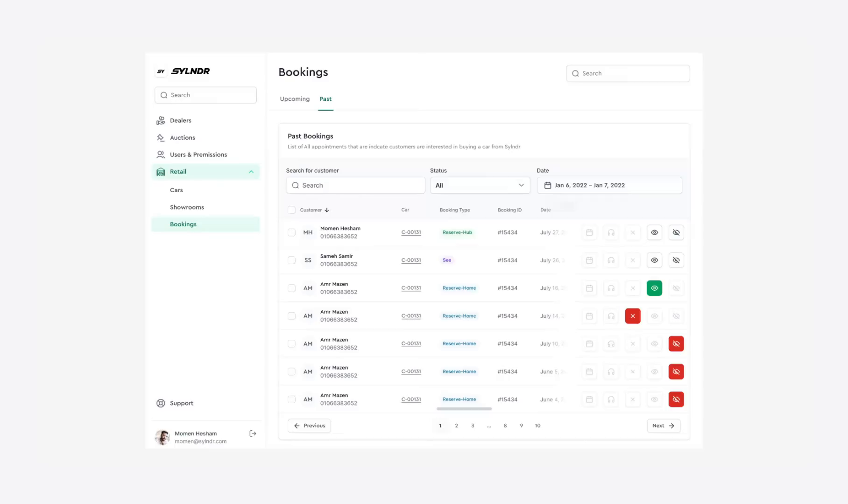Go to page 10 with the Next button
This screenshot has width=848, height=504.
coord(663,425)
